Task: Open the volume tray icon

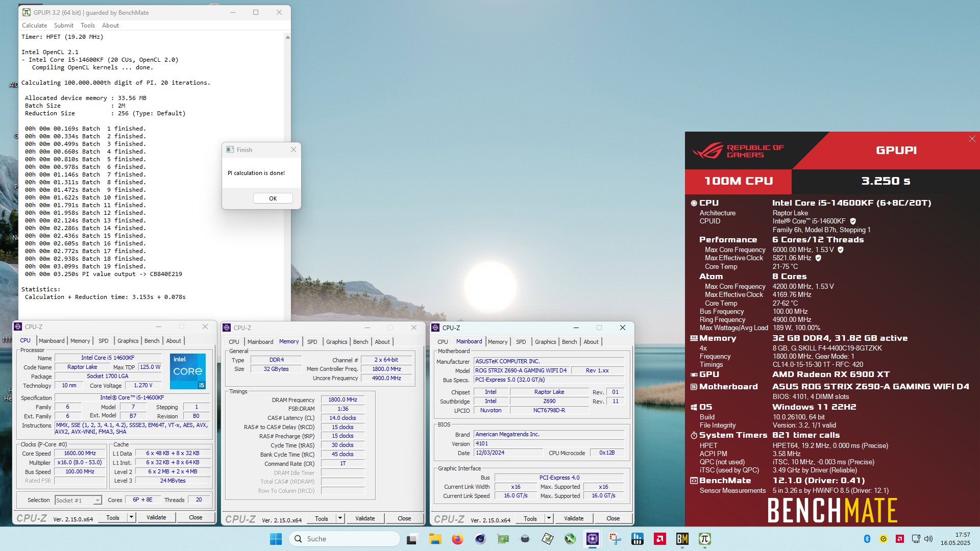Action: point(928,539)
